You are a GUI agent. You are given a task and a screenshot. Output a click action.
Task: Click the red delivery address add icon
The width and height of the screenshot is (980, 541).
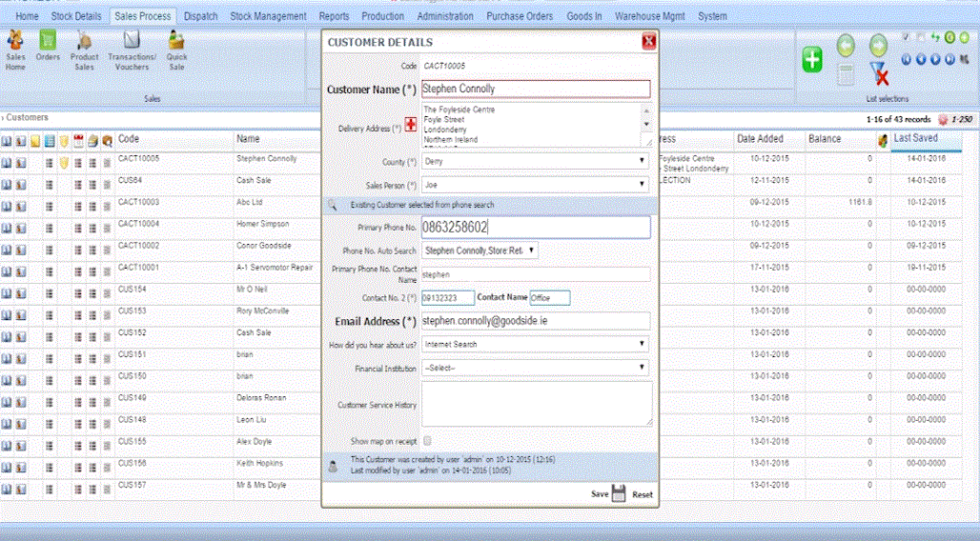410,125
